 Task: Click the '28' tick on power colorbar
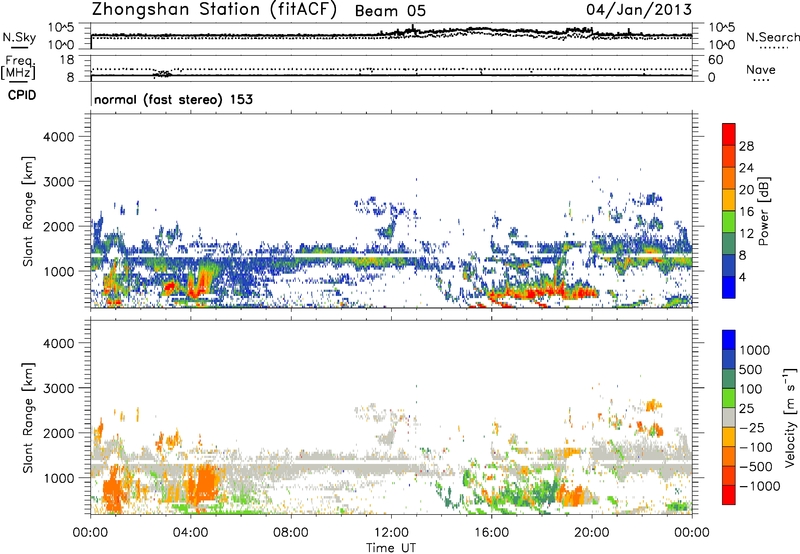pos(746,146)
